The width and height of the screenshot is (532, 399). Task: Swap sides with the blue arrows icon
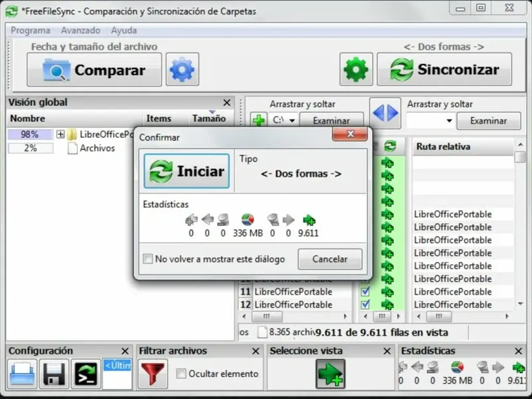(385, 113)
